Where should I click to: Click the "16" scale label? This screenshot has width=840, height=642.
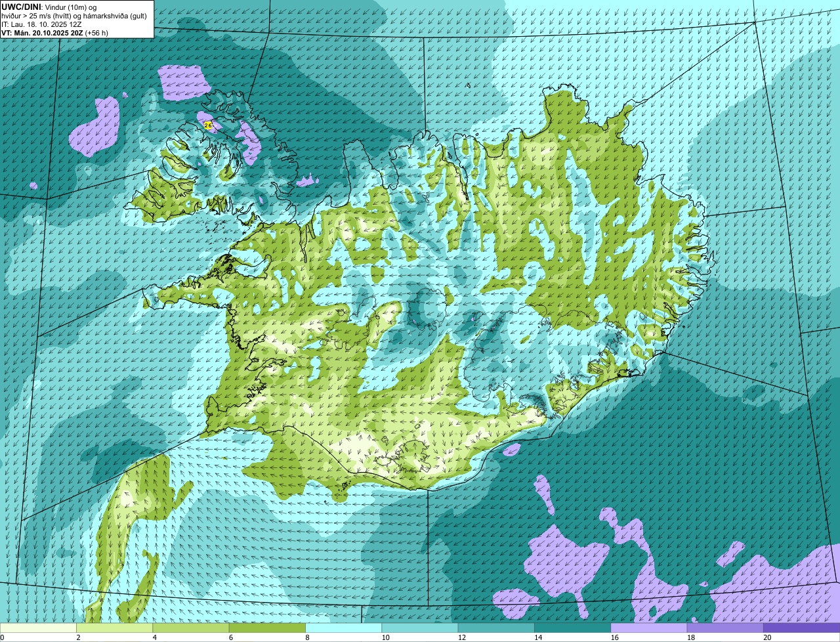614,637
